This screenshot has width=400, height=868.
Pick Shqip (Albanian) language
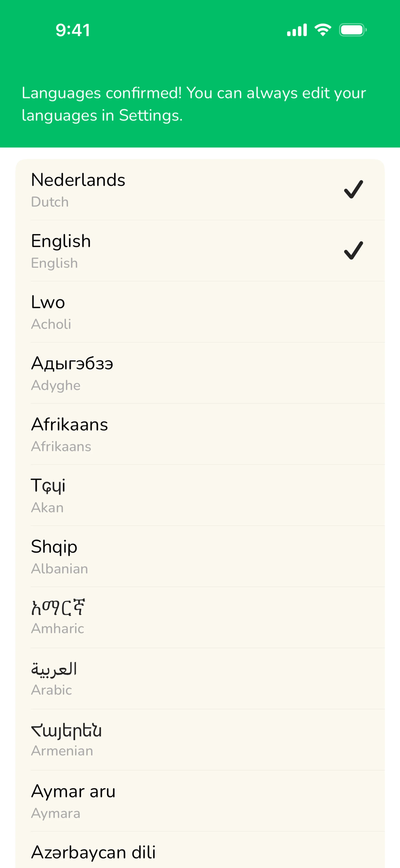(x=200, y=556)
